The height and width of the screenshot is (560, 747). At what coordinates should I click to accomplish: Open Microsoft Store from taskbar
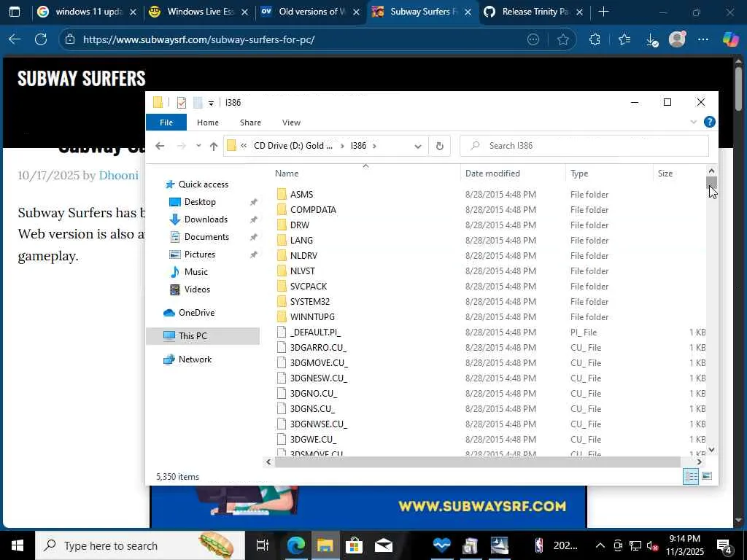(354, 545)
